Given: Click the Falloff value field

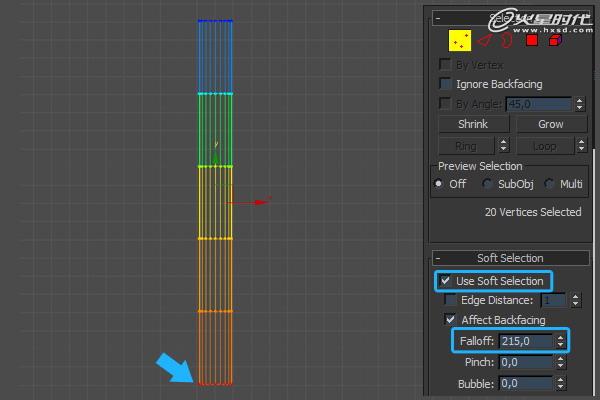Looking at the screenshot, I should click(526, 341).
